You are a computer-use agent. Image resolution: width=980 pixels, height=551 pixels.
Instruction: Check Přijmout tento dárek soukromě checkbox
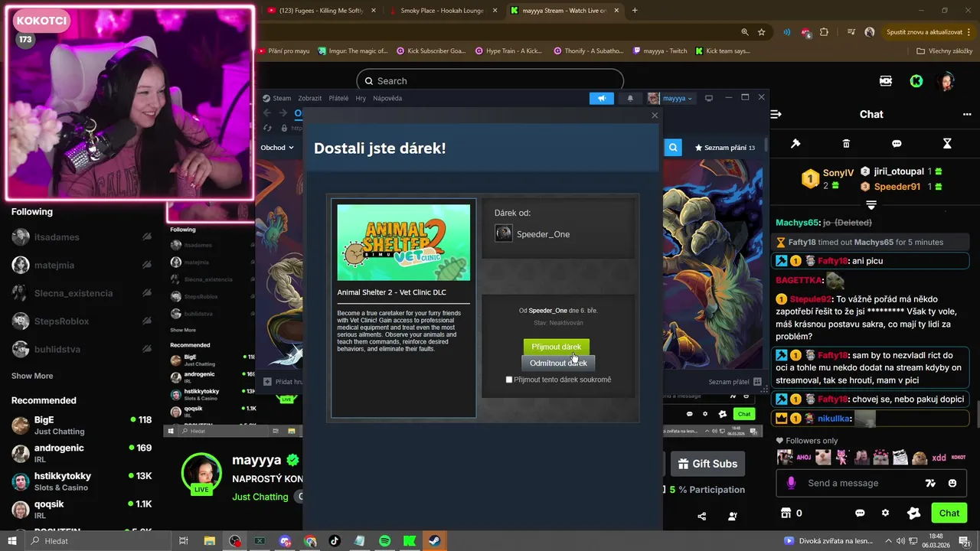pyautogui.click(x=509, y=380)
